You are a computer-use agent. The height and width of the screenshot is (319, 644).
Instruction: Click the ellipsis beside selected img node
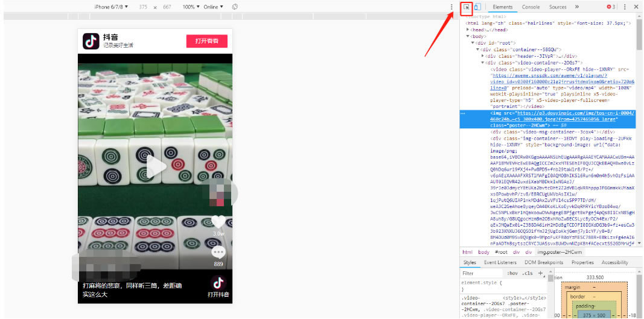463,113
